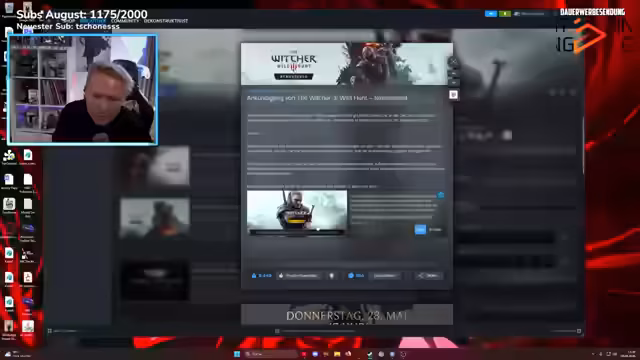
Task: Click the award icon in popup footer
Action: click(332, 276)
